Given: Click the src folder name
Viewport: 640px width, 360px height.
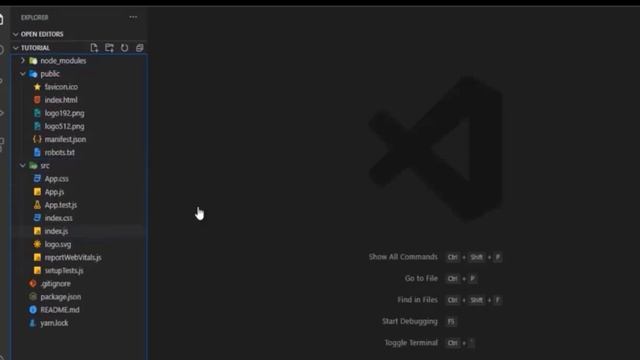Looking at the screenshot, I should click(45, 166).
